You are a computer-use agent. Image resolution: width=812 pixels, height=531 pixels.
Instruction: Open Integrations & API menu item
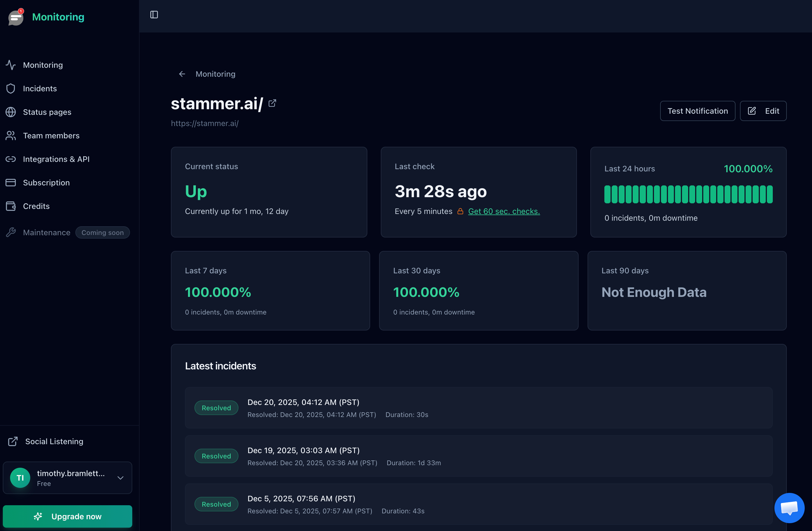[56, 159]
